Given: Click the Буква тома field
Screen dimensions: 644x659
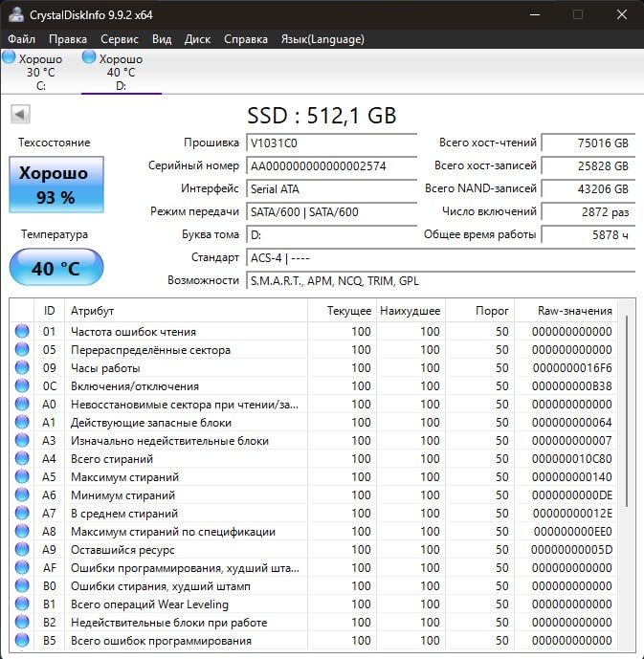Looking at the screenshot, I should [331, 234].
